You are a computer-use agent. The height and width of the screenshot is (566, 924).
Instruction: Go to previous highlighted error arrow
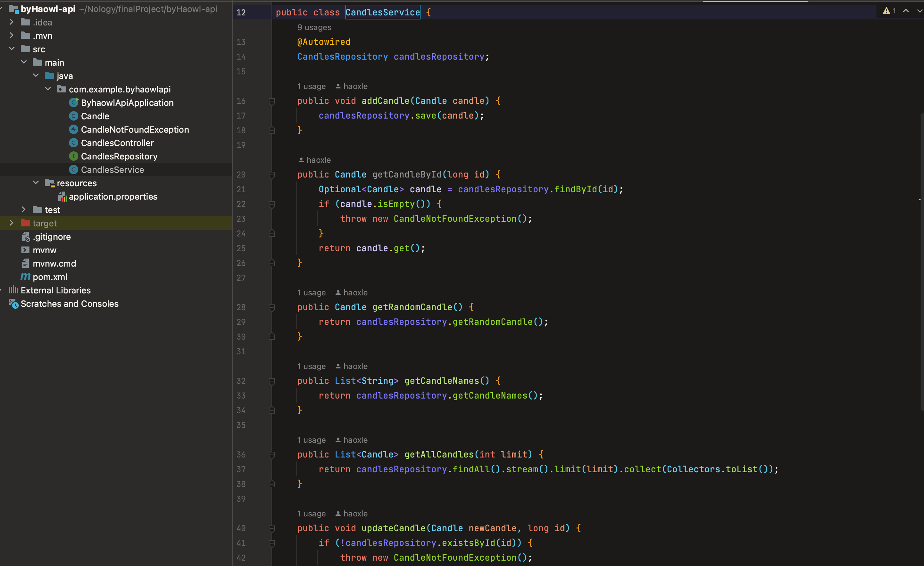[906, 11]
